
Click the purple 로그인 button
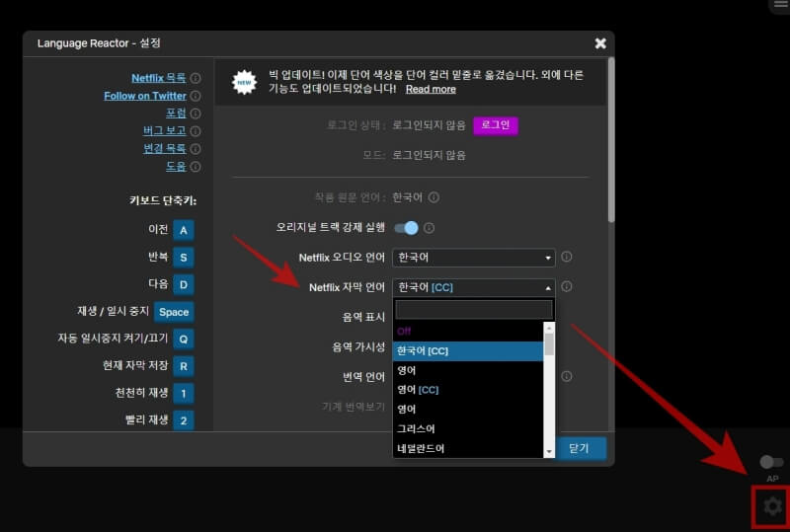click(x=496, y=125)
